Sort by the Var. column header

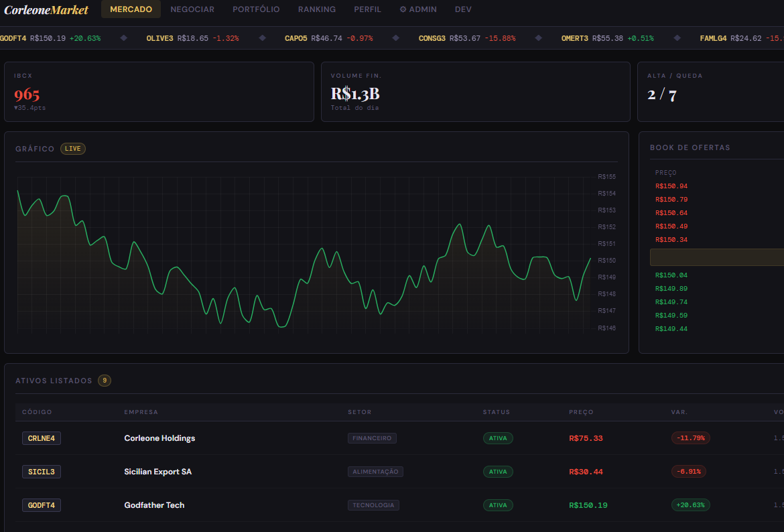(679, 412)
